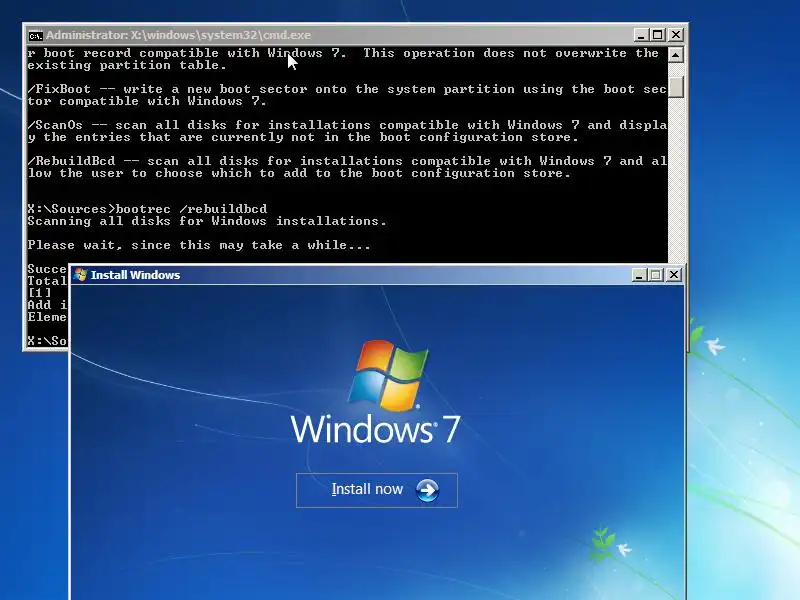This screenshot has width=800, height=600.
Task: Click 'Scanning all disks for Windows installations.' text
Action: [x=207, y=221]
